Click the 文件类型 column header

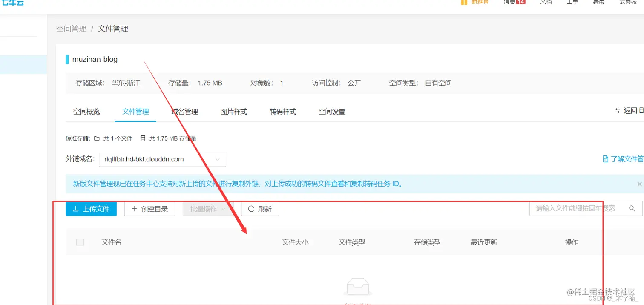(x=352, y=242)
